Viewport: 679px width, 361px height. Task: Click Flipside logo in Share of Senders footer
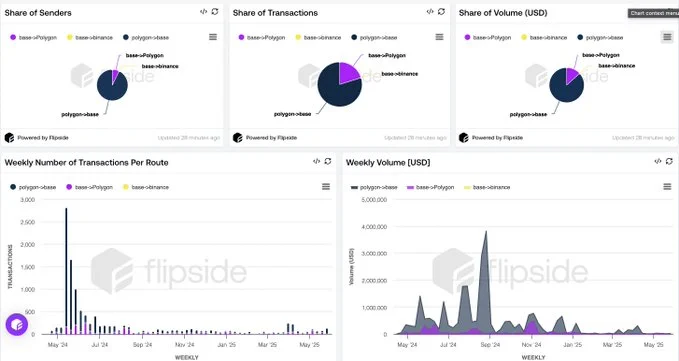click(9, 138)
